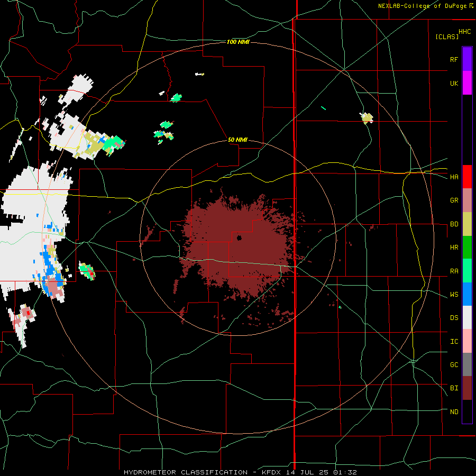
Task: Click the HYDROMETEOR CLASSIFICATION title text
Action: pos(186,472)
